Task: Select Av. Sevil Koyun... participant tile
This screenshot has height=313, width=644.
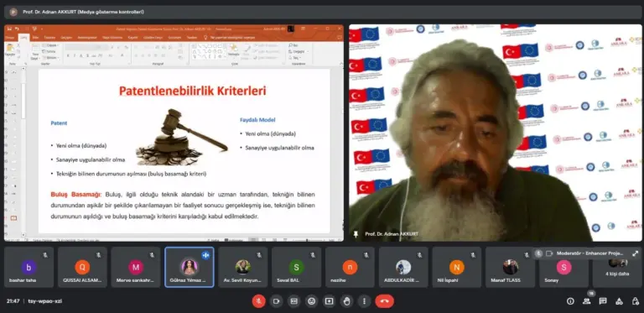Action: click(x=242, y=267)
